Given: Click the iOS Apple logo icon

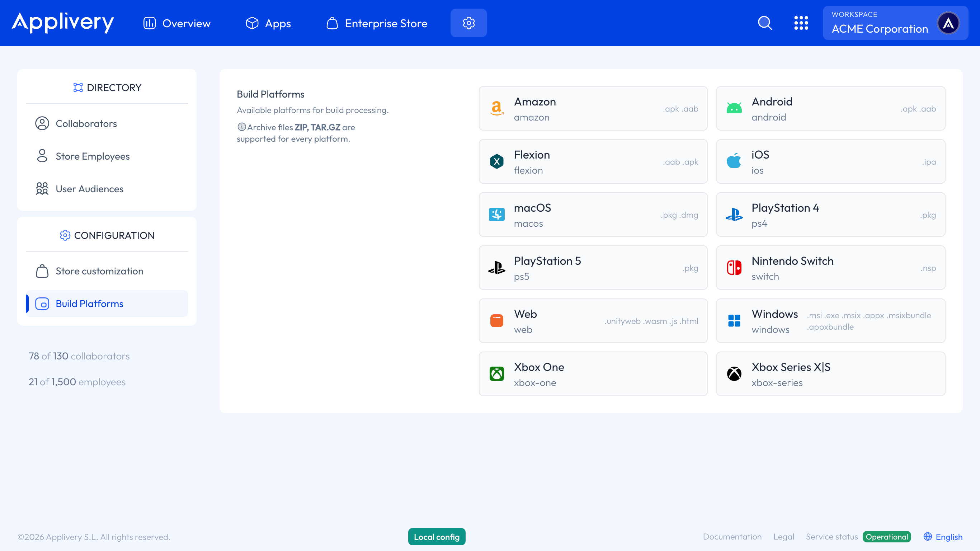Looking at the screenshot, I should coord(734,161).
